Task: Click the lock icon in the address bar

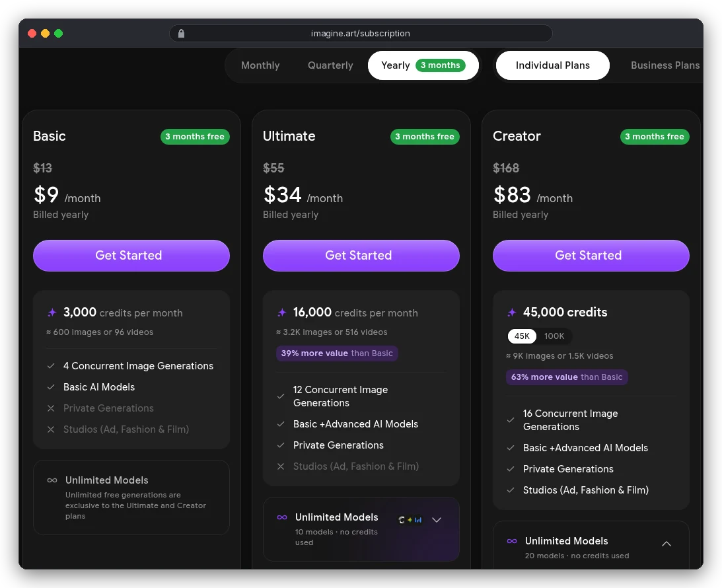Action: point(181,34)
